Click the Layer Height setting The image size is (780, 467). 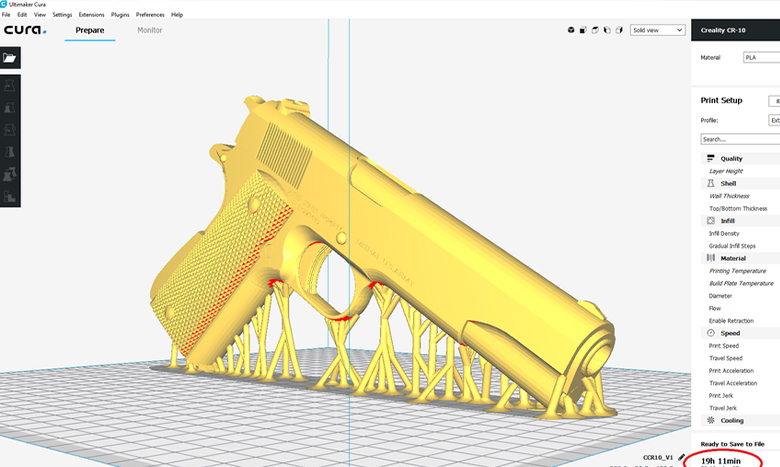click(x=726, y=171)
